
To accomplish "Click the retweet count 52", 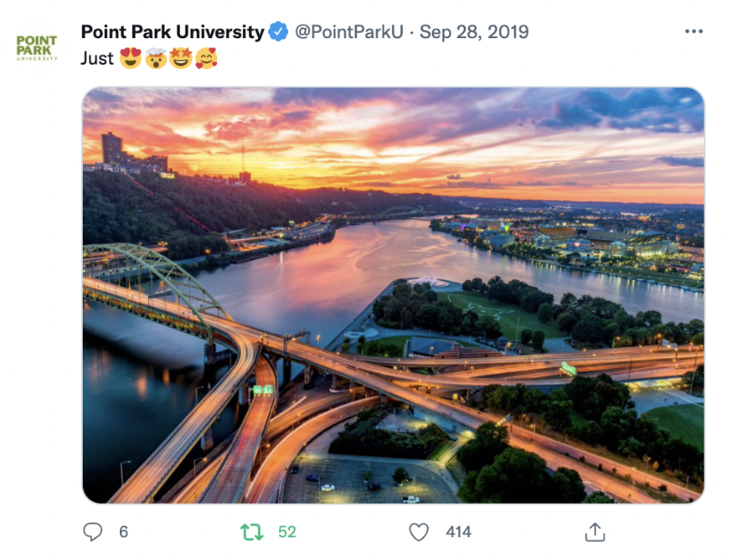I will (287, 532).
